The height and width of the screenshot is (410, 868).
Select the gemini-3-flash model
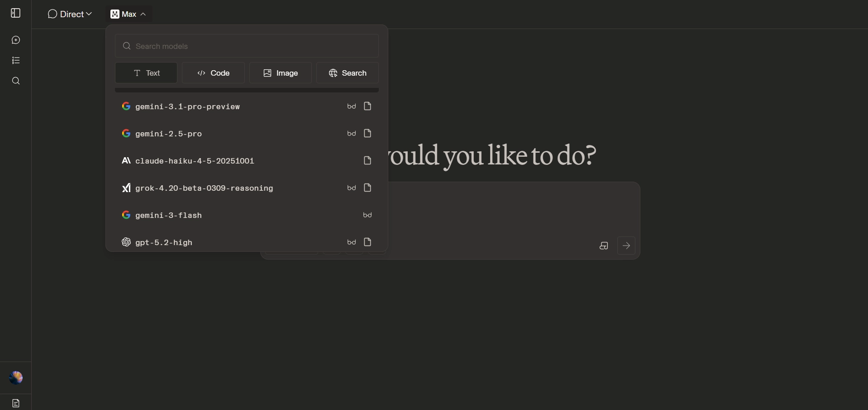tap(247, 215)
